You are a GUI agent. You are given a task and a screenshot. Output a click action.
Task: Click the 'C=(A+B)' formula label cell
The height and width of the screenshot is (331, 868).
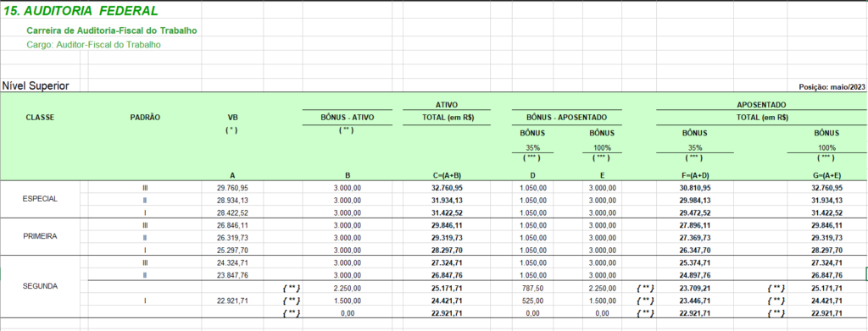click(x=446, y=176)
